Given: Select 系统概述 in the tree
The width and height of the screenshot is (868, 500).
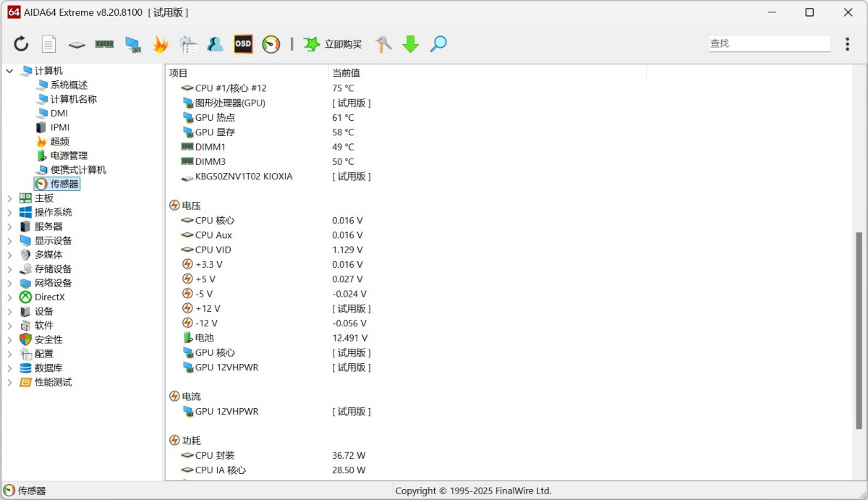Looking at the screenshot, I should tap(69, 85).
